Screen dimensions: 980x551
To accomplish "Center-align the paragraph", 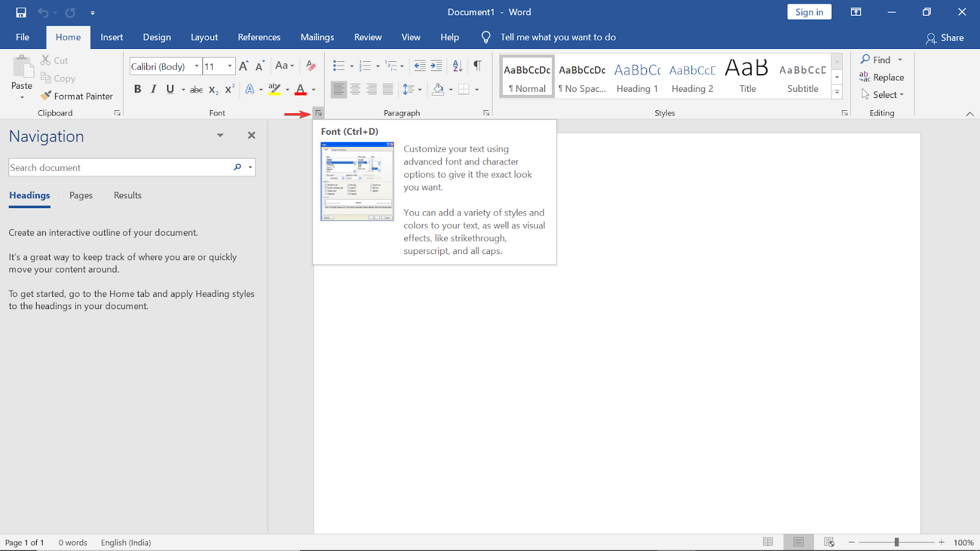I will click(x=355, y=89).
